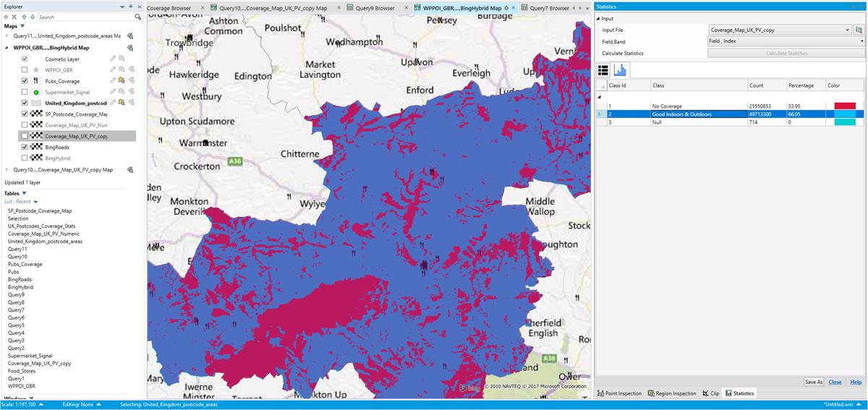This screenshot has height=410, width=868.
Task: Open the Field, Band dropdown
Action: pos(786,42)
